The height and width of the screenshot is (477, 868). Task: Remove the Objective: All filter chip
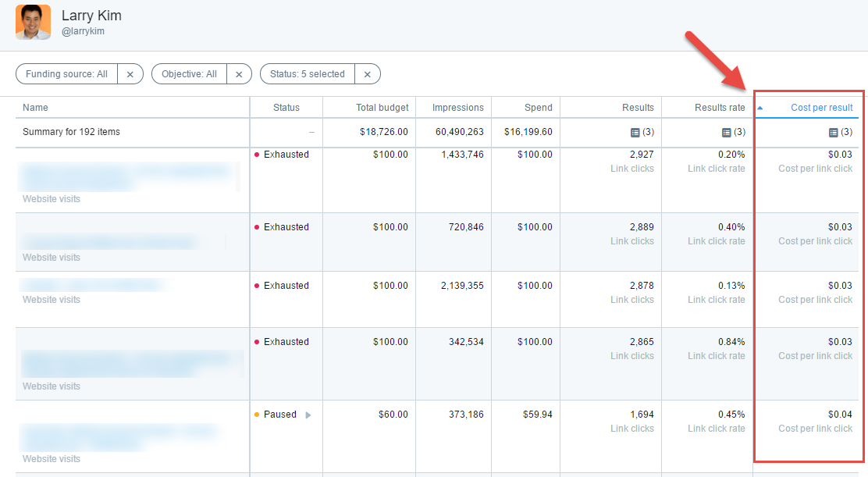click(x=239, y=73)
